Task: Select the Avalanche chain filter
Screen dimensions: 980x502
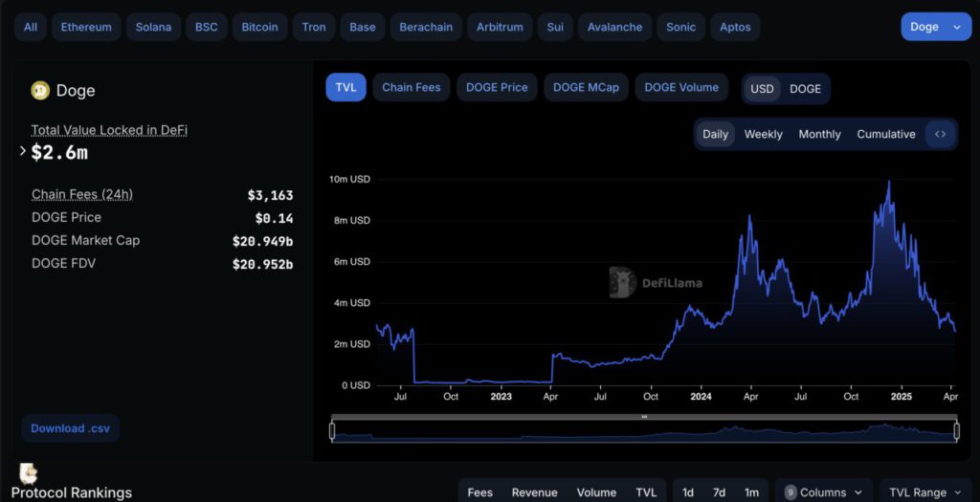Action: (x=614, y=28)
